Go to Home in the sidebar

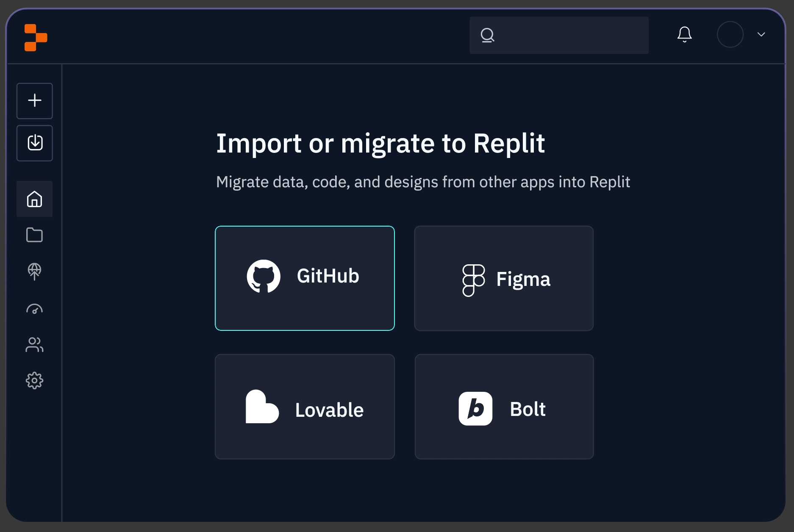35,199
